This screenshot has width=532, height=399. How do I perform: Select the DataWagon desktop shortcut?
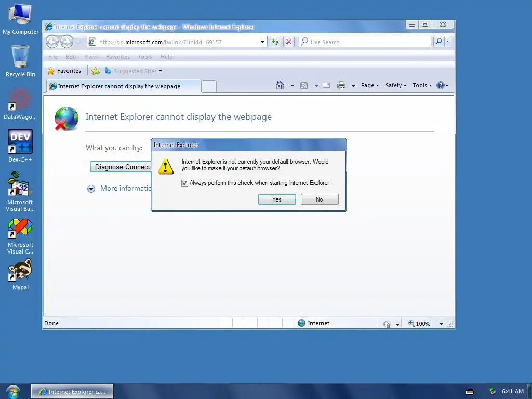click(x=20, y=103)
